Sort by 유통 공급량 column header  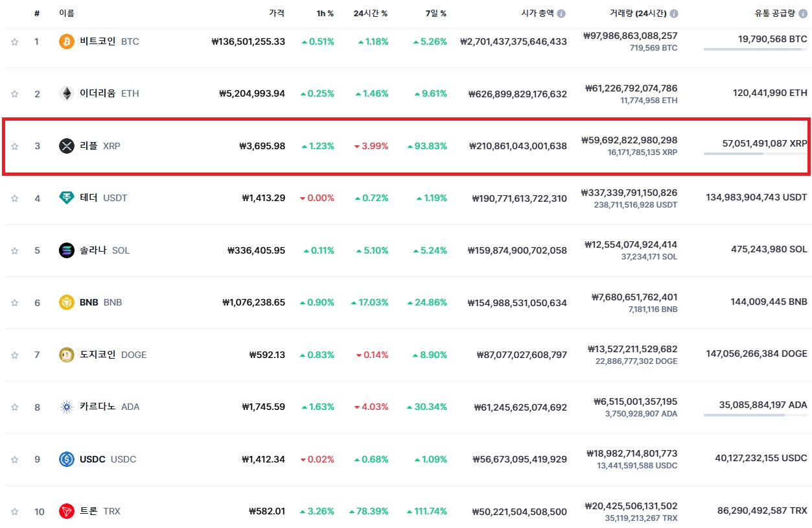774,13
